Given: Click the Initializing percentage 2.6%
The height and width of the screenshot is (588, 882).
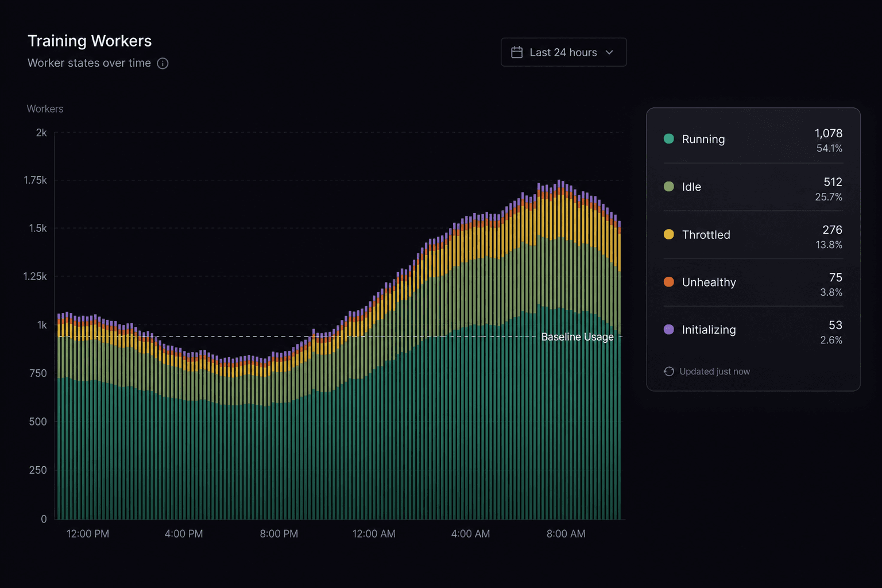Looking at the screenshot, I should (x=831, y=340).
